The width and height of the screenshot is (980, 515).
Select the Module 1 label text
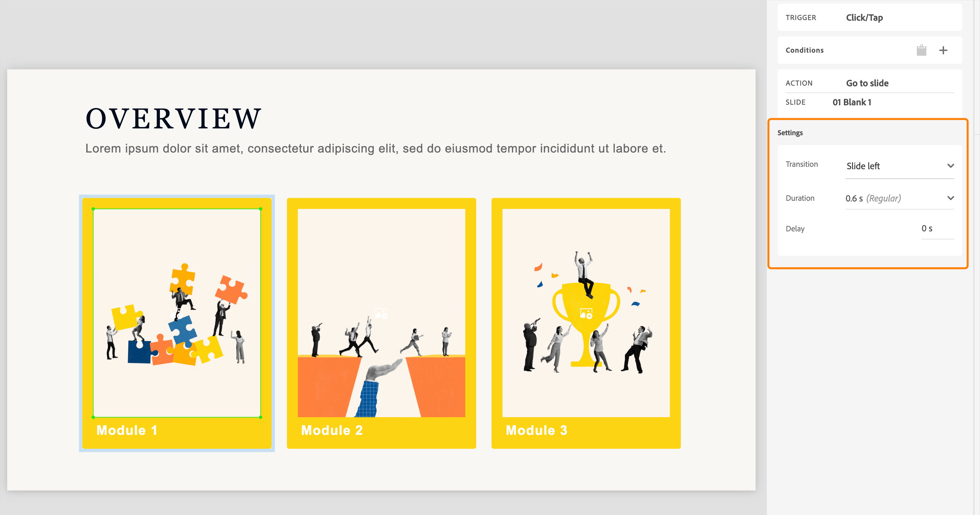click(x=127, y=430)
